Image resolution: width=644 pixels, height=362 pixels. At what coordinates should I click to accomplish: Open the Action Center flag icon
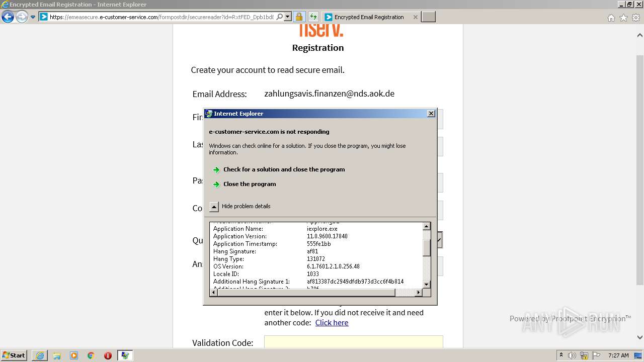596,355
